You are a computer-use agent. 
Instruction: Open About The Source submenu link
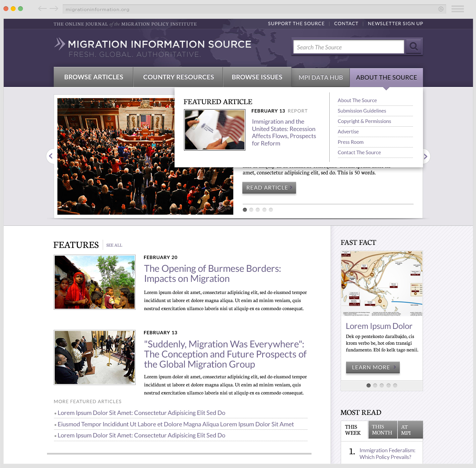[357, 100]
